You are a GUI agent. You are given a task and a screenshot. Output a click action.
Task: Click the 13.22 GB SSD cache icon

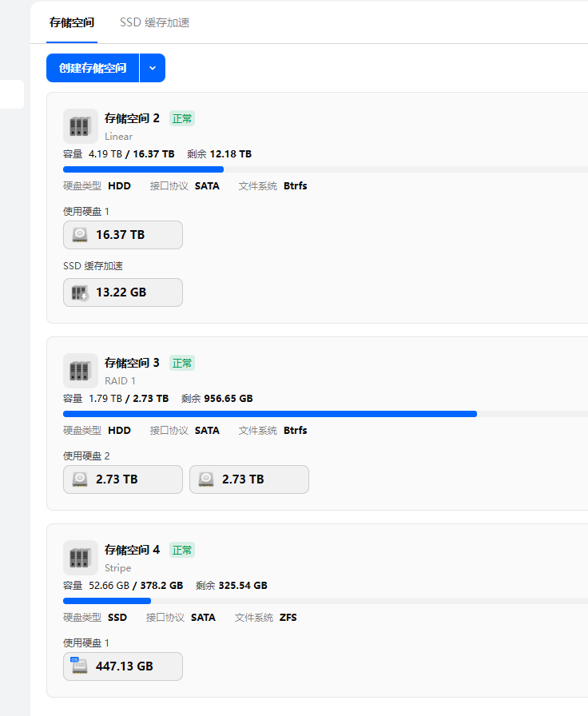point(80,292)
